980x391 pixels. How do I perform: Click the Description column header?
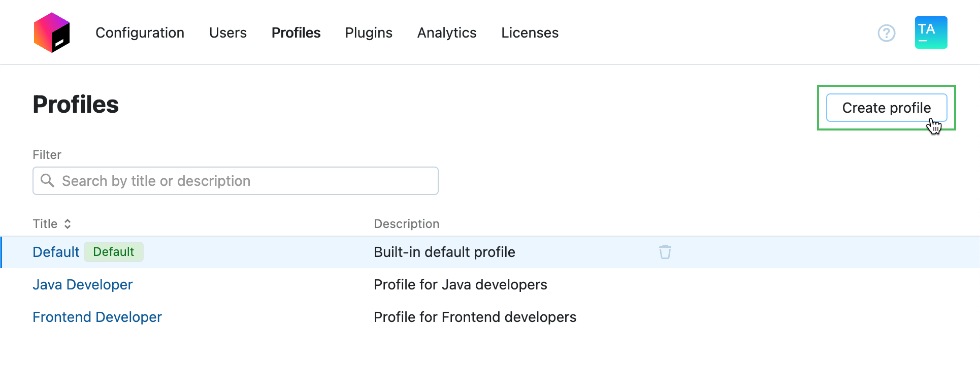406,224
